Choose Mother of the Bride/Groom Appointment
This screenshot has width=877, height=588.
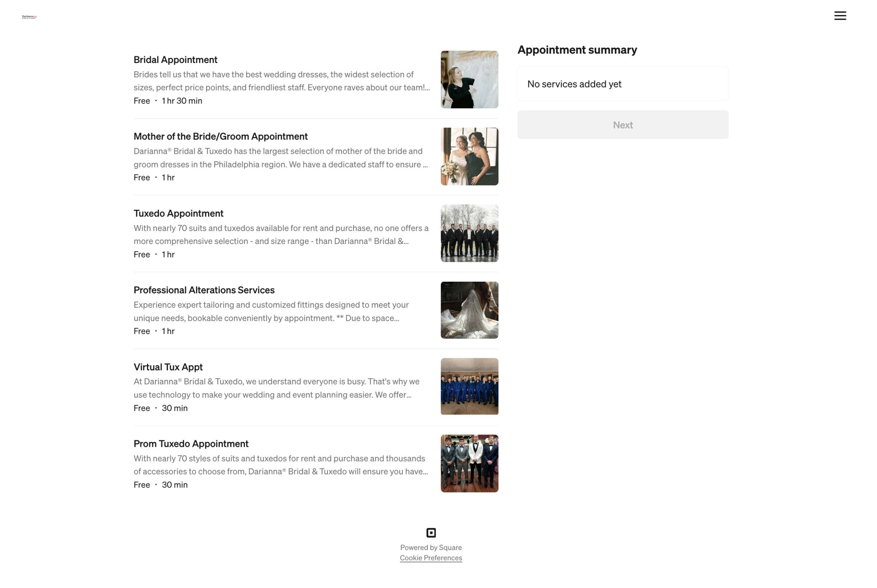click(x=221, y=136)
